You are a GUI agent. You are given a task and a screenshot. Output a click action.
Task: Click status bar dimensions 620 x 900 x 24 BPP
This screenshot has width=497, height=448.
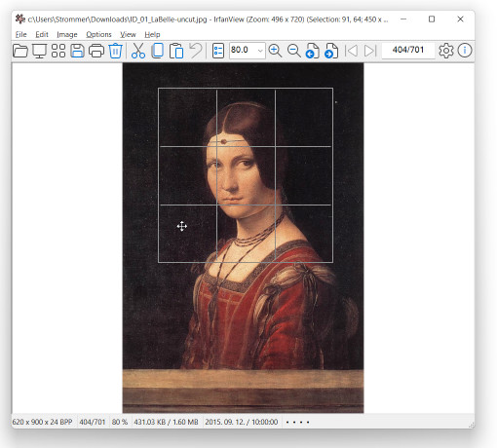click(x=42, y=422)
